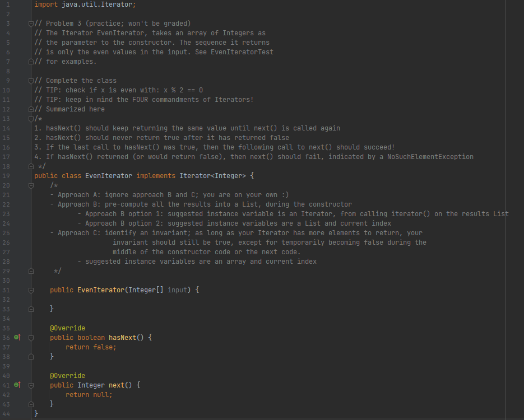Viewport: 524px width, 420px height.
Task: Collapse the hasNext() method body
Action: pos(31,337)
